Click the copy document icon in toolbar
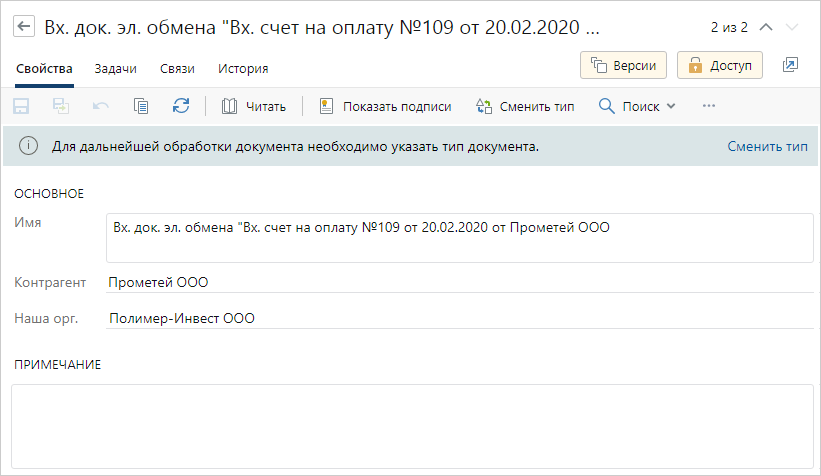The width and height of the screenshot is (821, 476). pyautogui.click(x=141, y=106)
